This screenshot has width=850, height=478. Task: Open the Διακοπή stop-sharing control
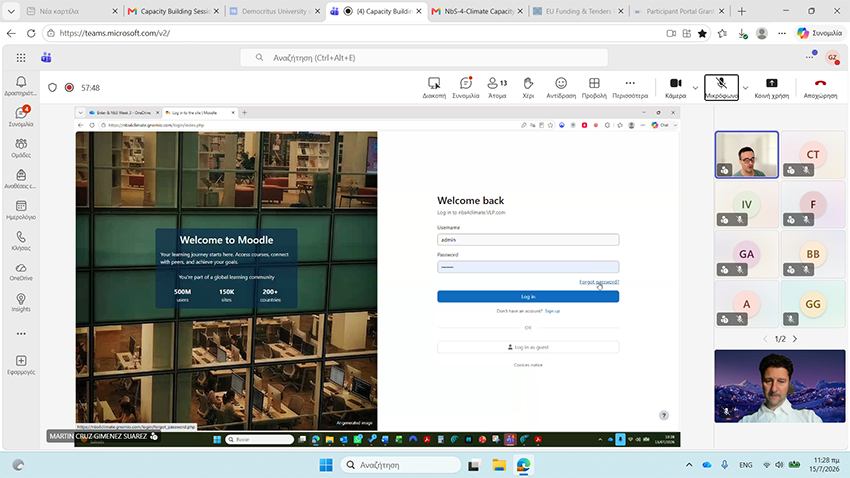434,87
